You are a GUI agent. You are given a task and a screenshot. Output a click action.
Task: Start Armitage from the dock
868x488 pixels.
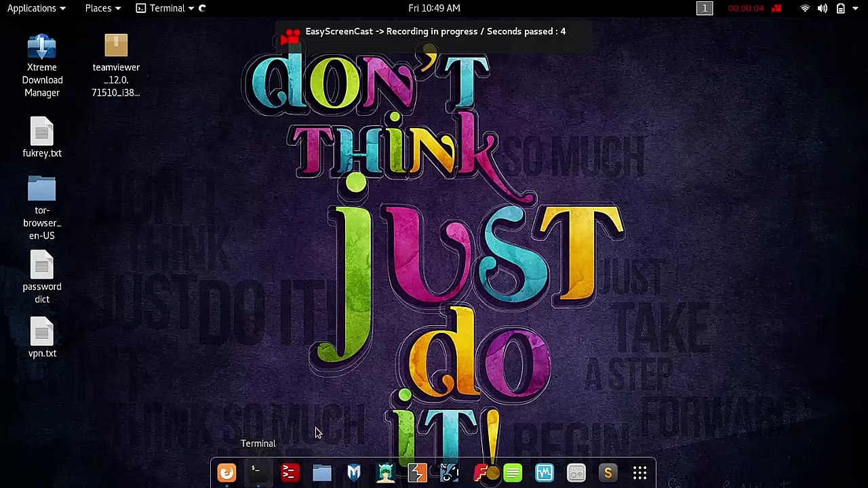click(x=385, y=472)
